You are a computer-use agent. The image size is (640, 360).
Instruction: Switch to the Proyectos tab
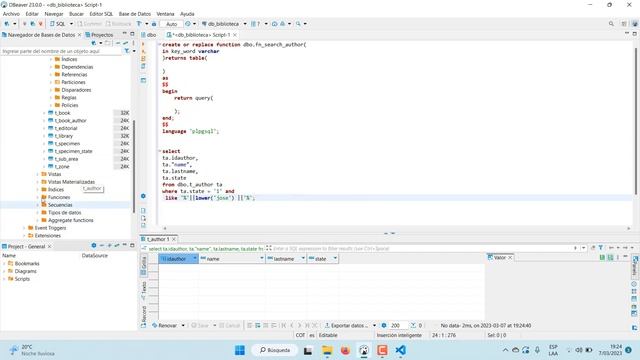99,35
